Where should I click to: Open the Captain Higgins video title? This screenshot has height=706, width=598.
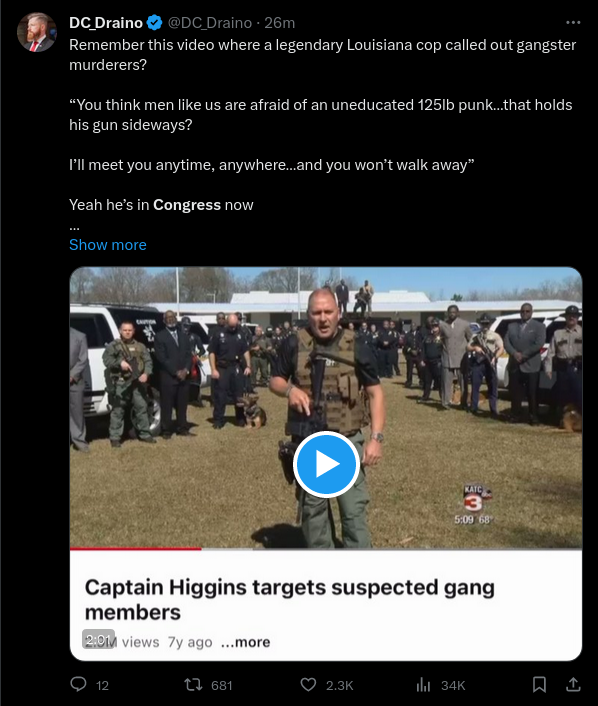tap(290, 600)
